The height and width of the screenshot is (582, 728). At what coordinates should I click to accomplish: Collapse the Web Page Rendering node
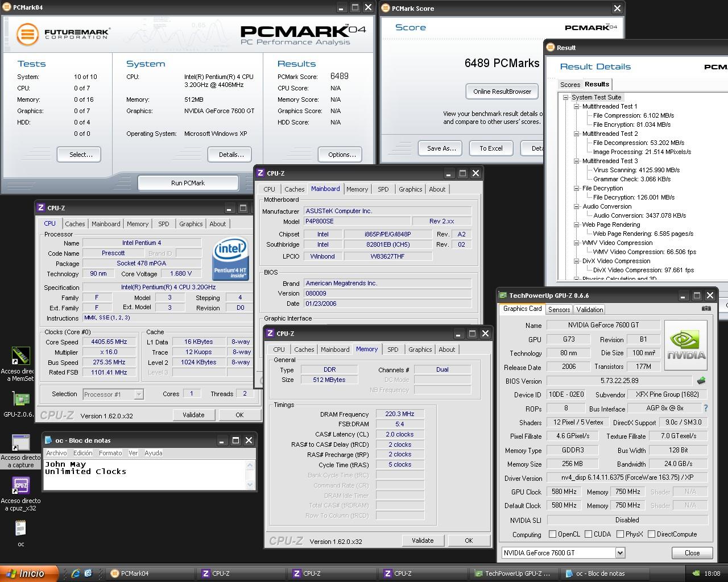[x=577, y=225]
